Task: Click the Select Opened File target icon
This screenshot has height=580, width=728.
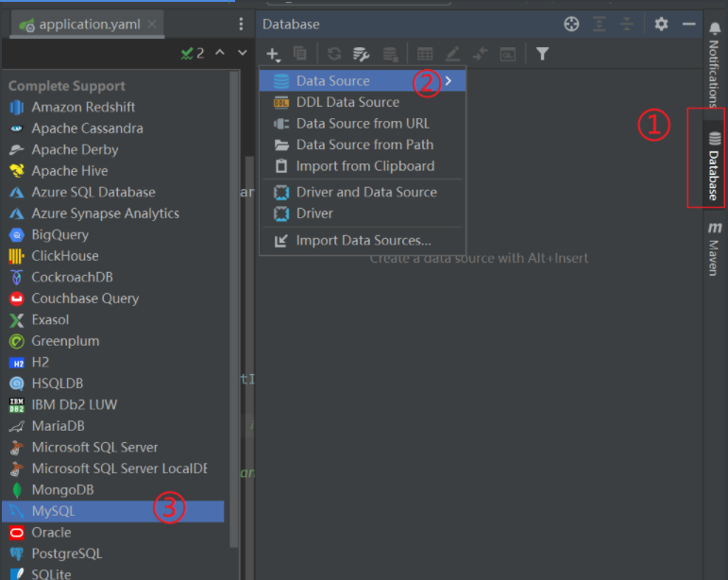Action: coord(571,24)
